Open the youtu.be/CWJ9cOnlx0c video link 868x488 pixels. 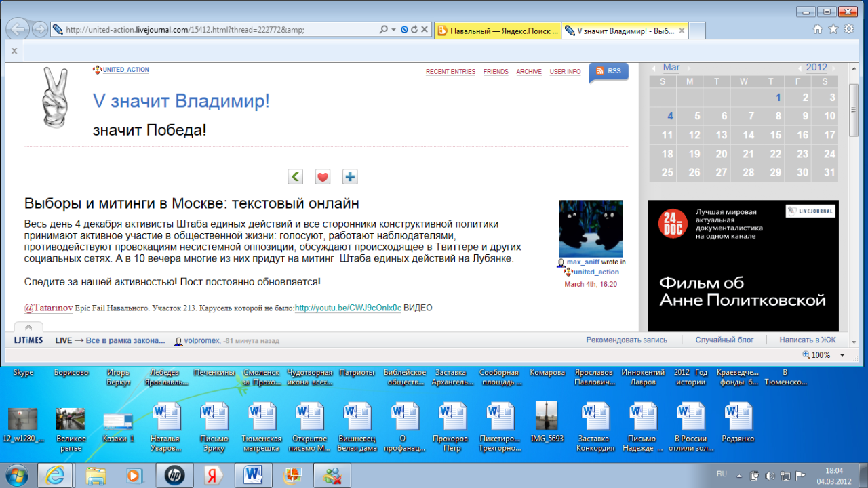pos(348,308)
